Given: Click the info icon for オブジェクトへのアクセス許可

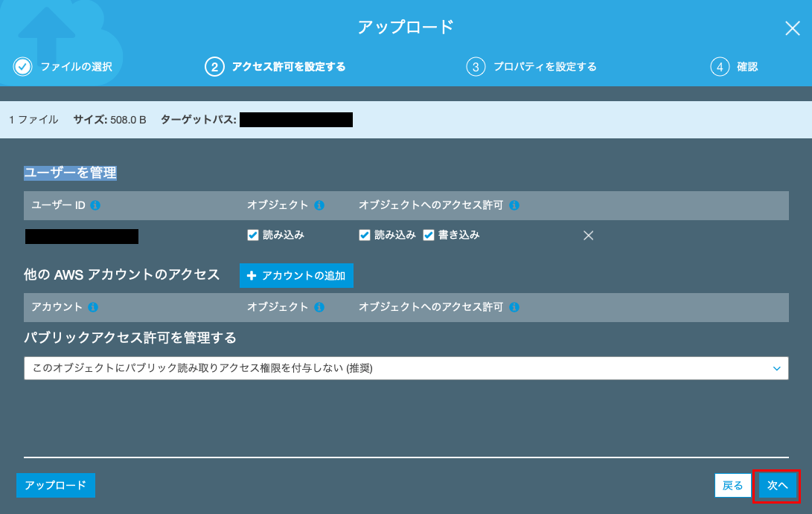Looking at the screenshot, I should 514,205.
